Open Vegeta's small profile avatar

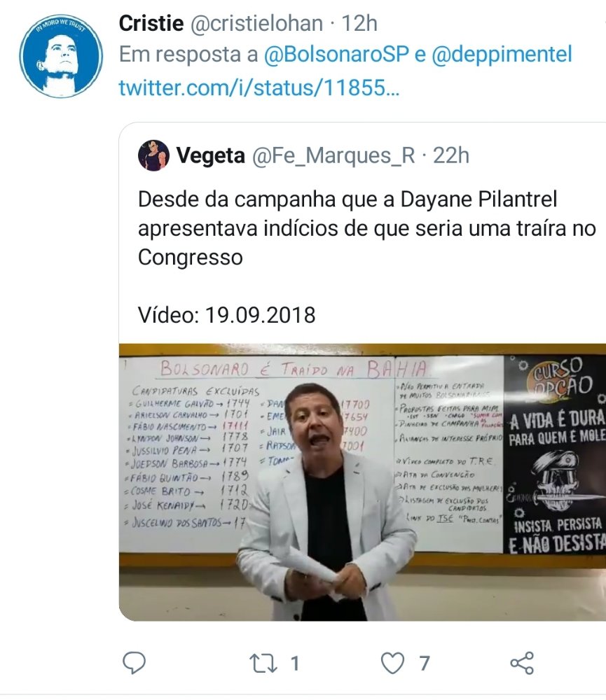point(153,155)
